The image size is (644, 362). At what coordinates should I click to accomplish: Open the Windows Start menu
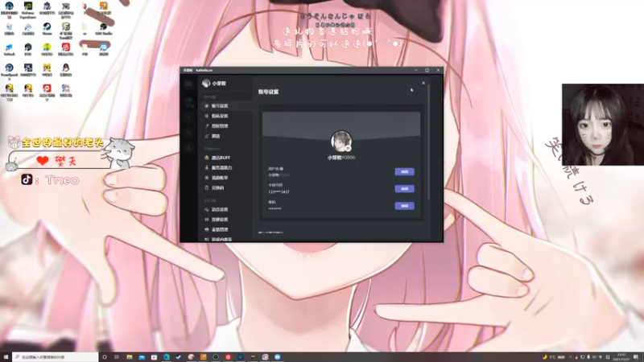(x=6, y=357)
